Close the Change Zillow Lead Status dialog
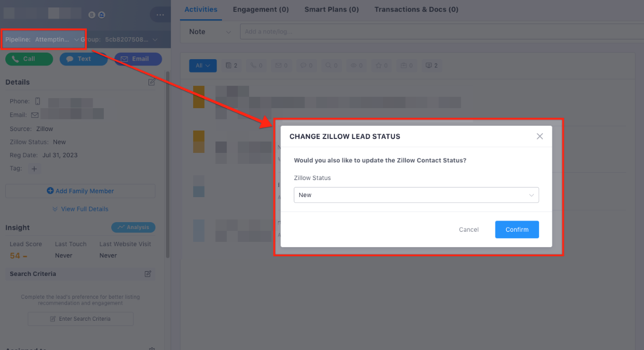 click(x=540, y=136)
